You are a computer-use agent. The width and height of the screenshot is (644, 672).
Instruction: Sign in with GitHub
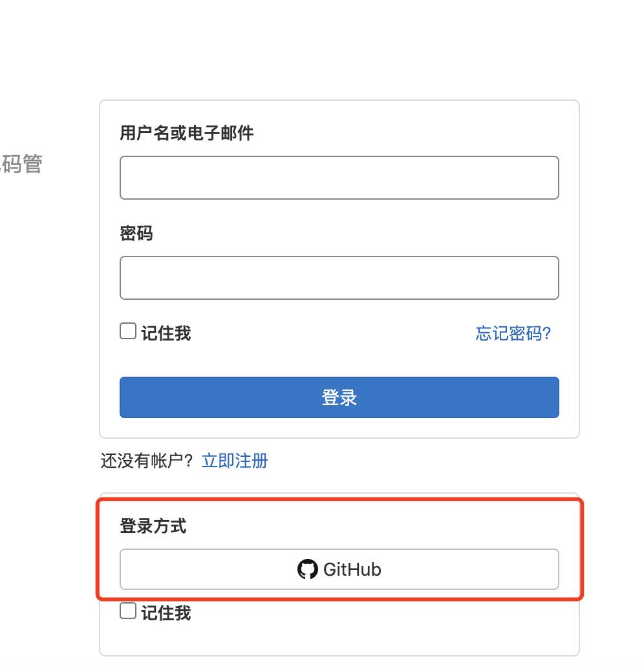coord(339,569)
